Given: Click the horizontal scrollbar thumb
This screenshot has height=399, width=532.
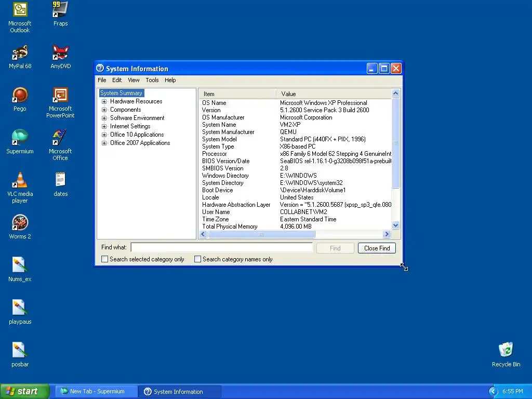Looking at the screenshot, I should [x=261, y=234].
